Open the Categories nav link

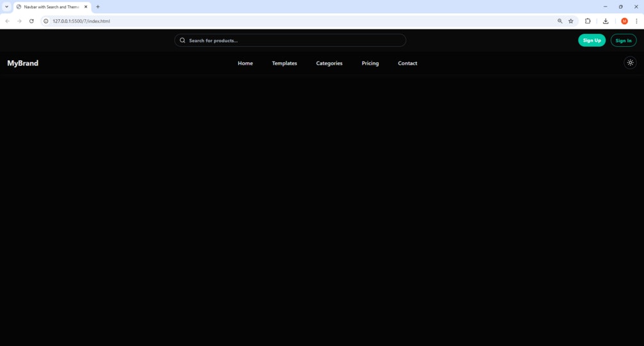click(329, 63)
